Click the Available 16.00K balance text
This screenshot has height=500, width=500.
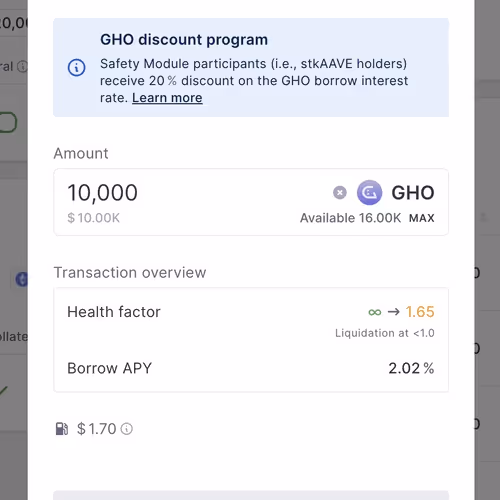click(x=350, y=218)
